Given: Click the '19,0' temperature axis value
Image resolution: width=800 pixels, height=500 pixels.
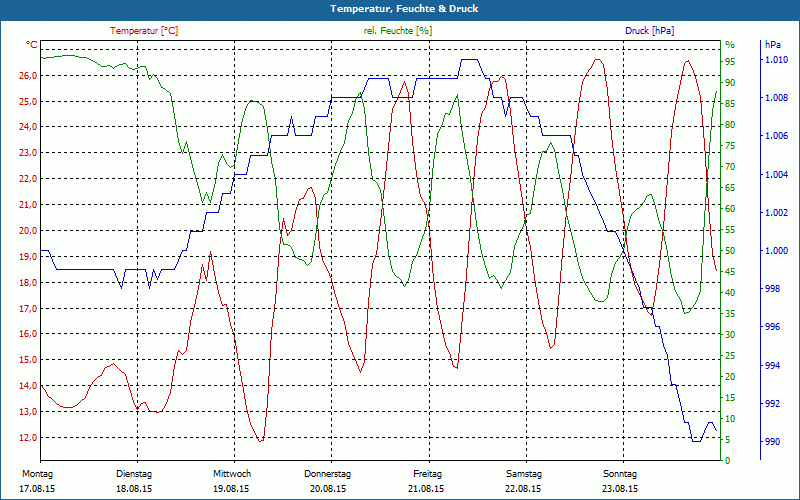Looking at the screenshot, I should pyautogui.click(x=28, y=257).
